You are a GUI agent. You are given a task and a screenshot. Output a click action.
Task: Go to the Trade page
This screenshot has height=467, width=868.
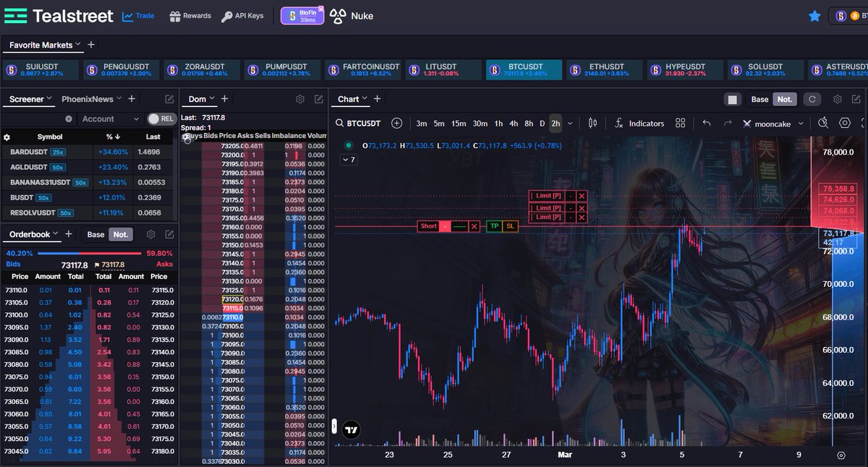(x=138, y=16)
